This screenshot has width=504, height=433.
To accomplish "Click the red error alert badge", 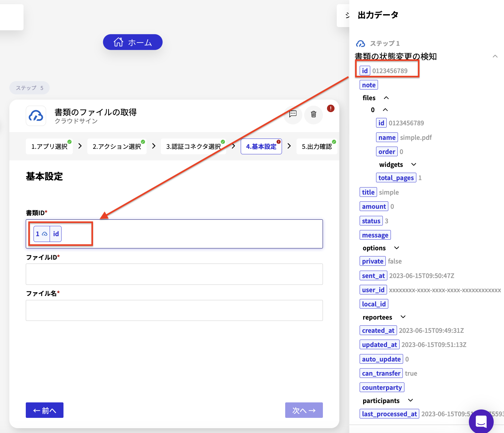I will (331, 108).
